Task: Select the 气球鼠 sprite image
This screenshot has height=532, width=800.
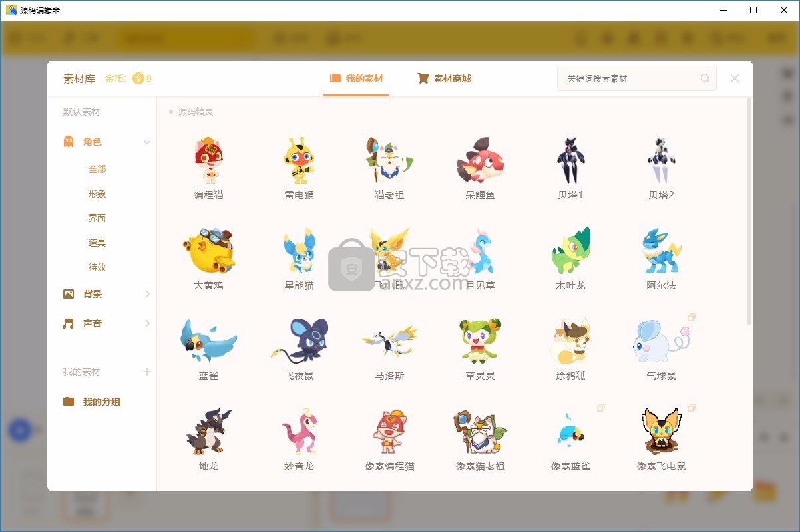Action: [x=661, y=341]
